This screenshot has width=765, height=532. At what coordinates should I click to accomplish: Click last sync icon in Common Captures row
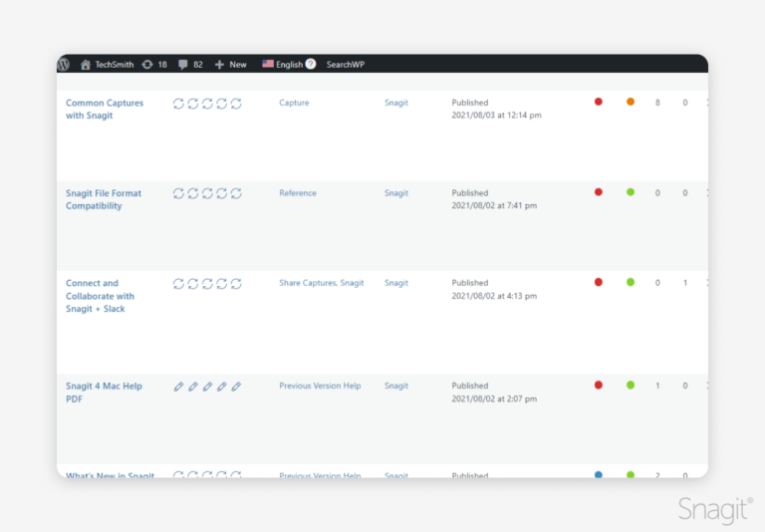click(x=236, y=104)
